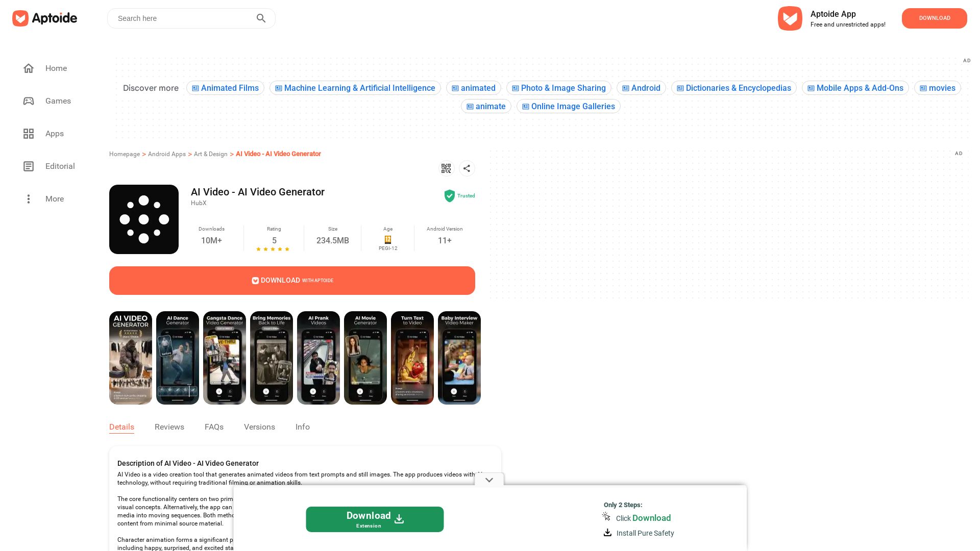
Task: Open the Reviews tab
Action: click(x=169, y=427)
